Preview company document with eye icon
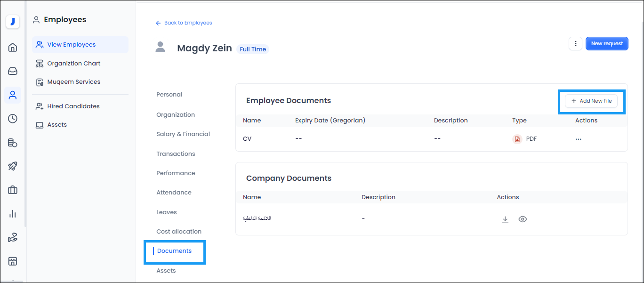Viewport: 644px width, 283px height. [x=522, y=219]
